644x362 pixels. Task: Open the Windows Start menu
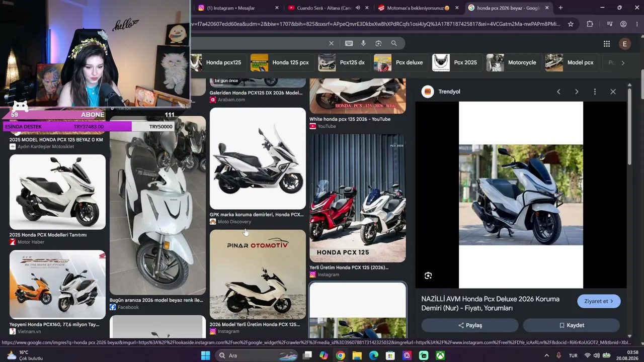tap(205, 355)
